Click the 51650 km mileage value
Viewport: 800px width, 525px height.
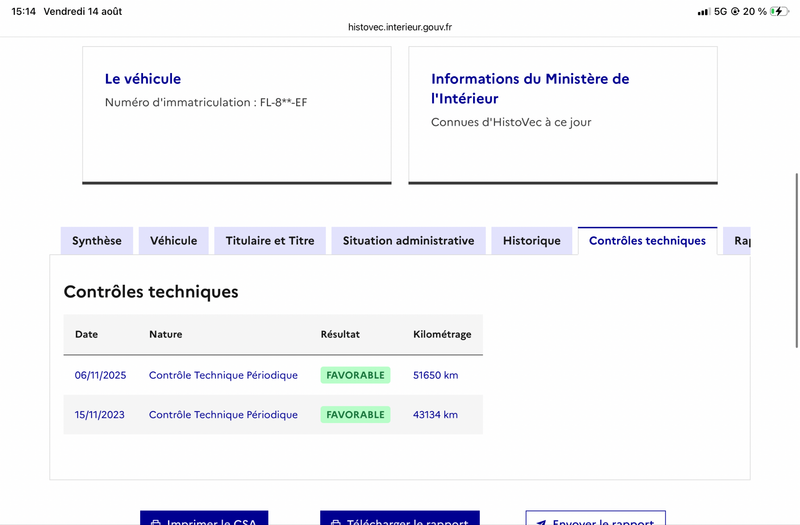[x=435, y=375]
